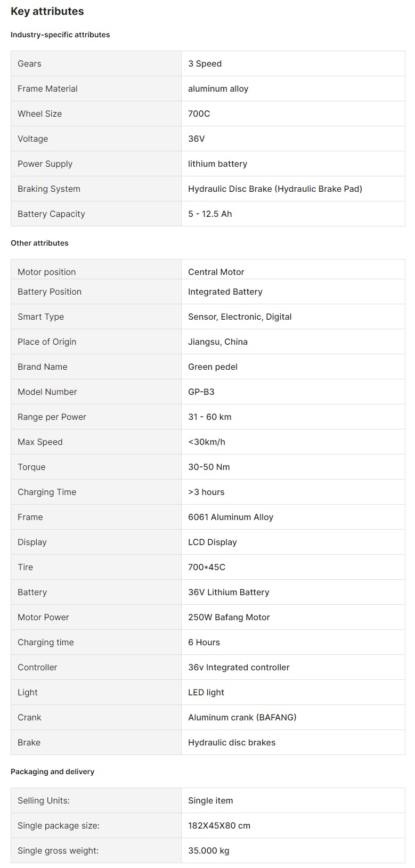This screenshot has width=415, height=868.
Task: Click the '3 Speed' value cell
Action: [x=205, y=63]
